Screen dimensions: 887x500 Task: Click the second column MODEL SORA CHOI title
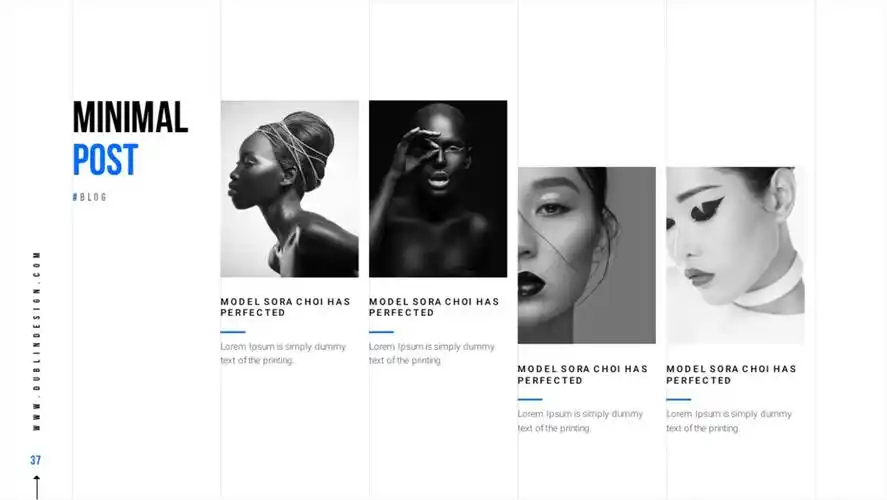[x=434, y=307]
